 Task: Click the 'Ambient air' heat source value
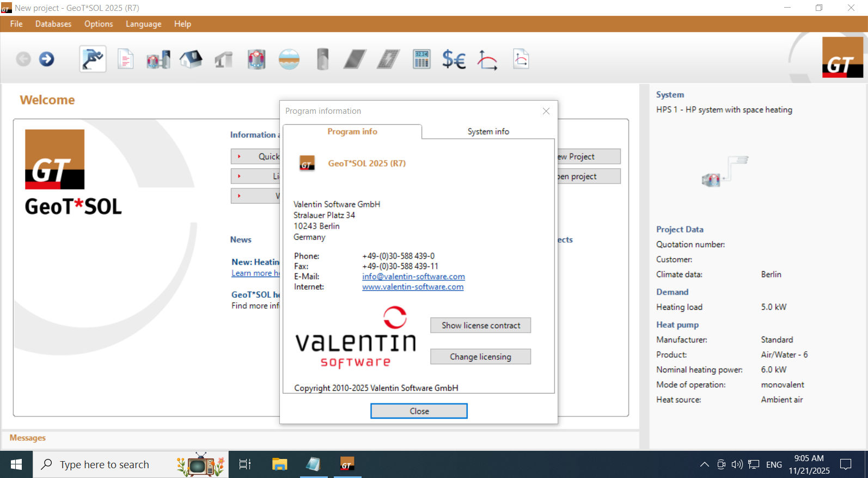(782, 400)
